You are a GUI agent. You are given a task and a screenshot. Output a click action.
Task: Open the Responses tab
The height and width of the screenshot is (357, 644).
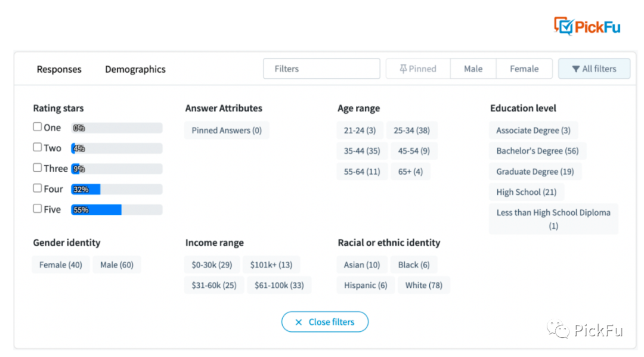[x=59, y=69]
